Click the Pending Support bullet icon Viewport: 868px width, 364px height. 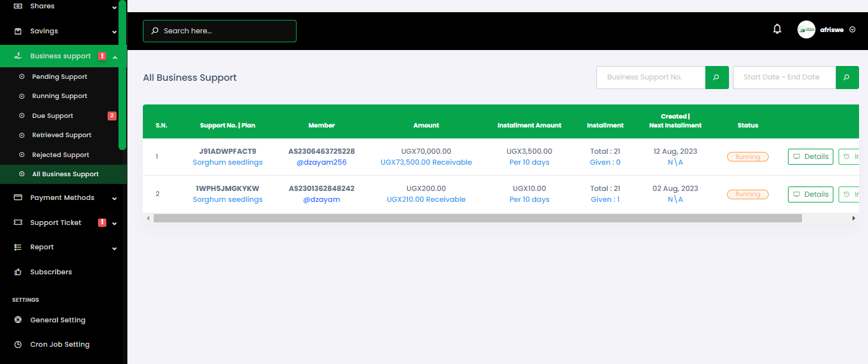pyautogui.click(x=22, y=76)
